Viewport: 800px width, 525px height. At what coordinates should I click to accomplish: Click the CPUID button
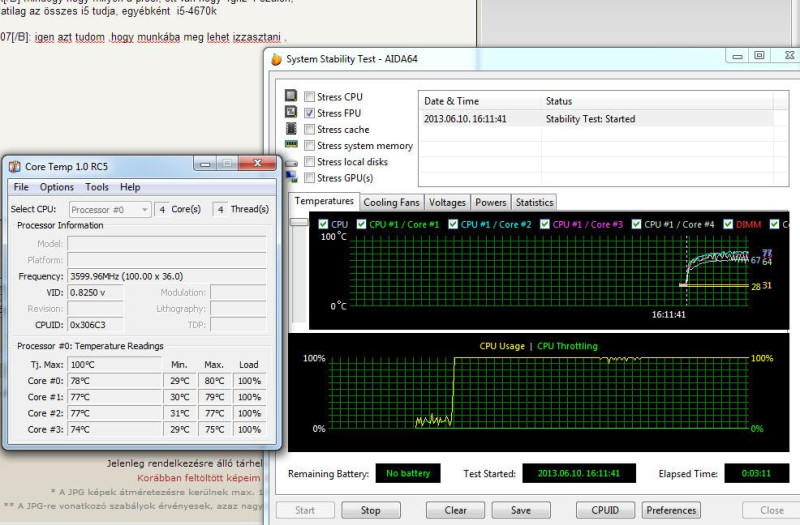[605, 510]
